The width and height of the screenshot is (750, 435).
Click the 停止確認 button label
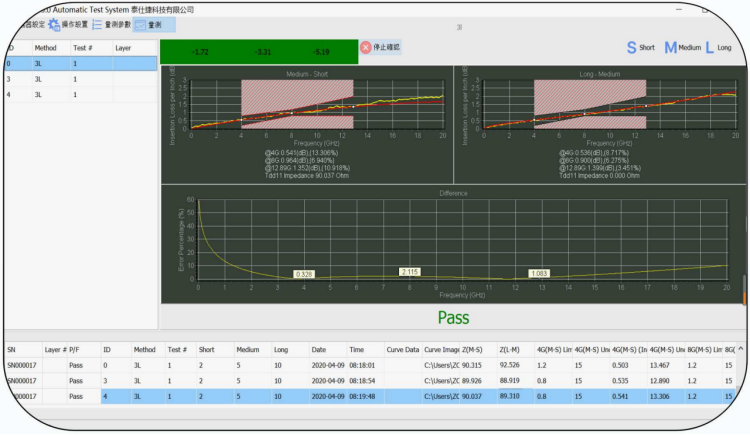click(386, 47)
